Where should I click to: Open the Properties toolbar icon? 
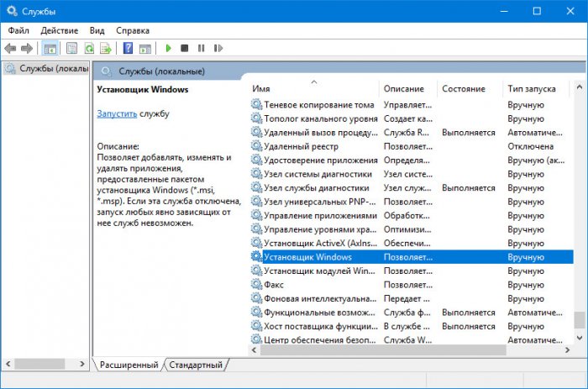71,48
